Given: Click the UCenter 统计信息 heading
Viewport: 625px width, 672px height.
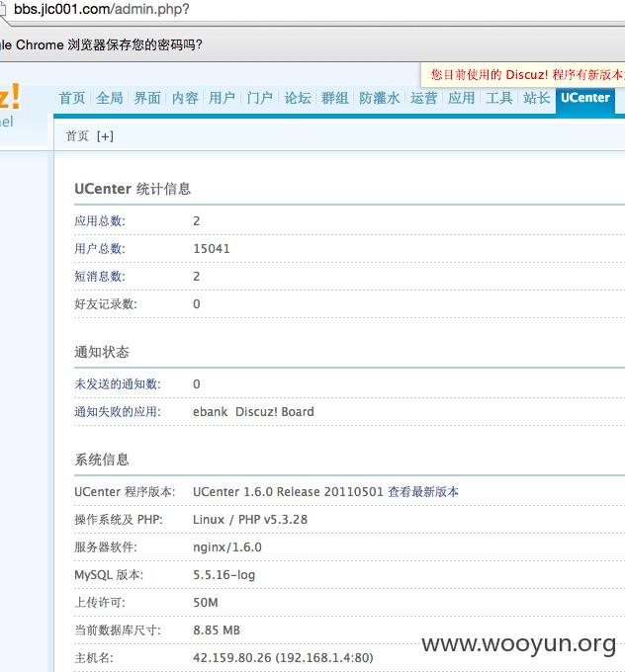Looking at the screenshot, I should (x=133, y=189).
